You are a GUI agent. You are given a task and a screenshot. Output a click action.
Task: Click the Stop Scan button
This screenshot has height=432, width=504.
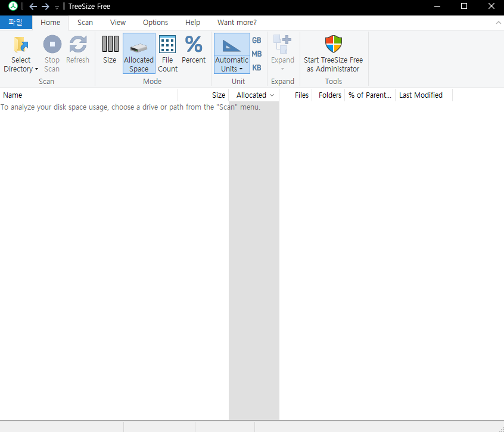point(52,54)
